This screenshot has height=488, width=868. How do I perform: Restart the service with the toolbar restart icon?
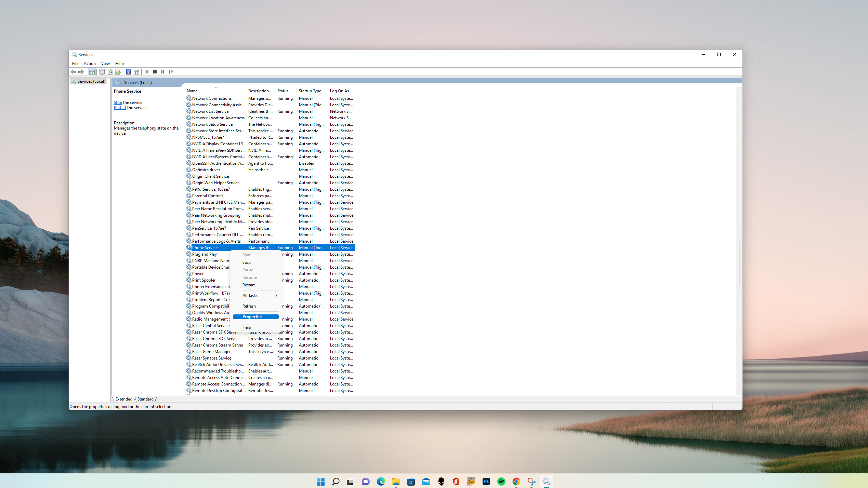click(171, 72)
